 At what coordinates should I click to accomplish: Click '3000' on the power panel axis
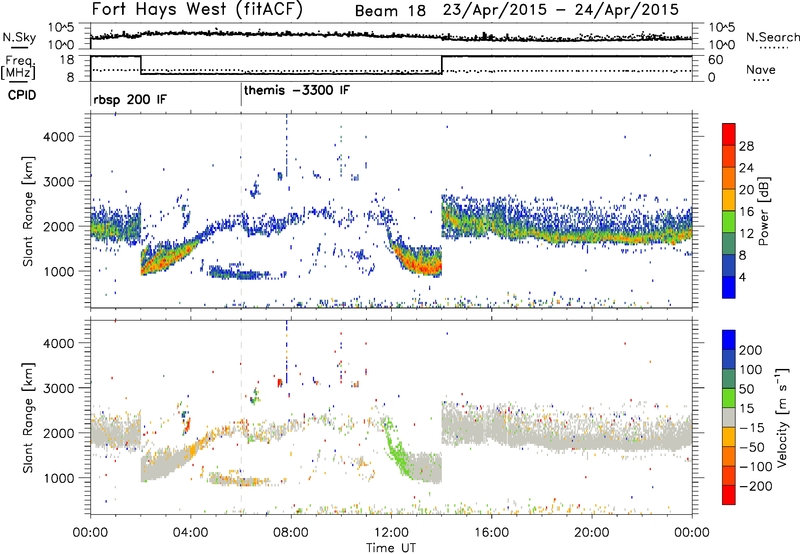[58, 182]
